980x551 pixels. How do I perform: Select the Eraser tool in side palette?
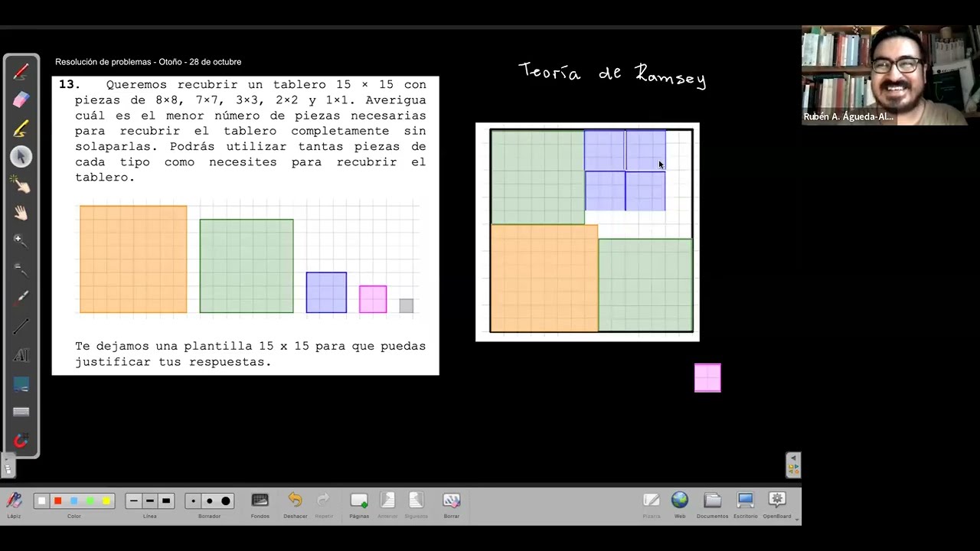coord(21,100)
